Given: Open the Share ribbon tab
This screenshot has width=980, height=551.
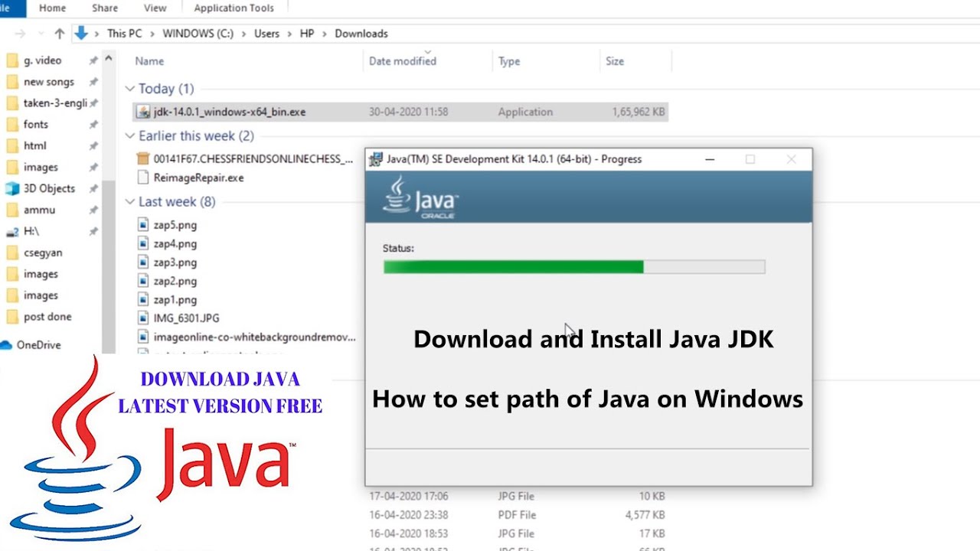Looking at the screenshot, I should click(x=105, y=8).
